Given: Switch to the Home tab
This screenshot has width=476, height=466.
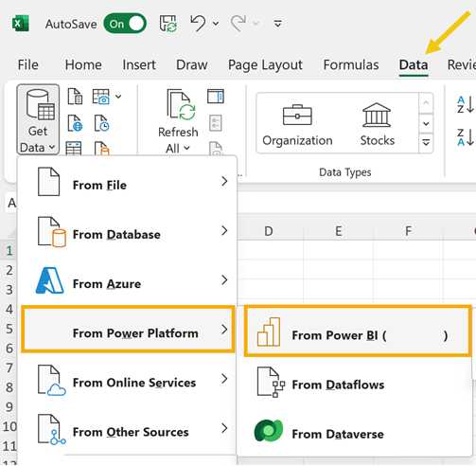Looking at the screenshot, I should coord(83,64).
